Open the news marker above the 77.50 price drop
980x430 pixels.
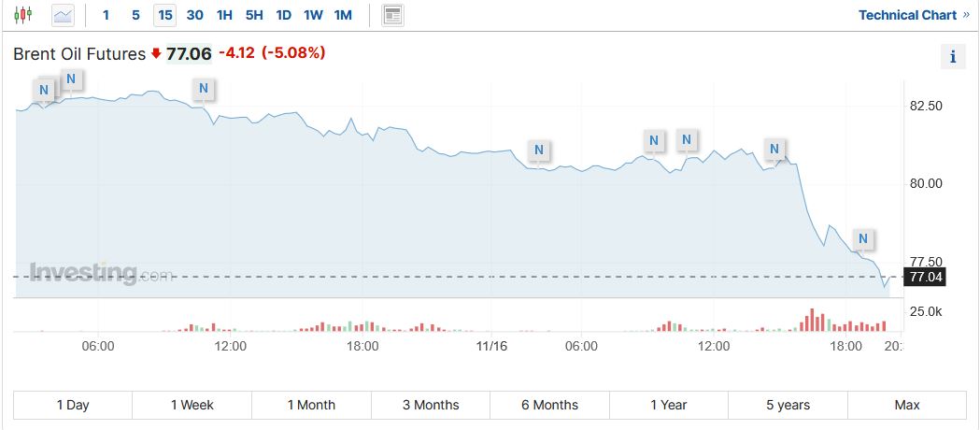[863, 239]
